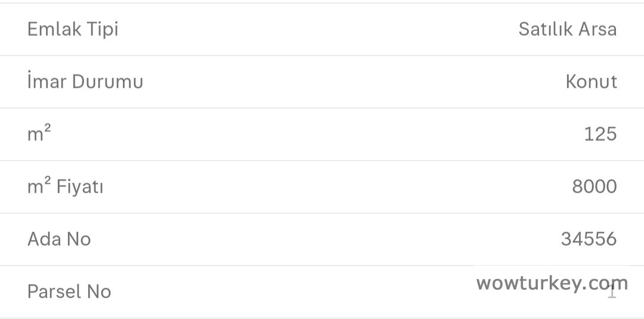
Task: Click the m² Fiyatı label
Action: pos(66,187)
